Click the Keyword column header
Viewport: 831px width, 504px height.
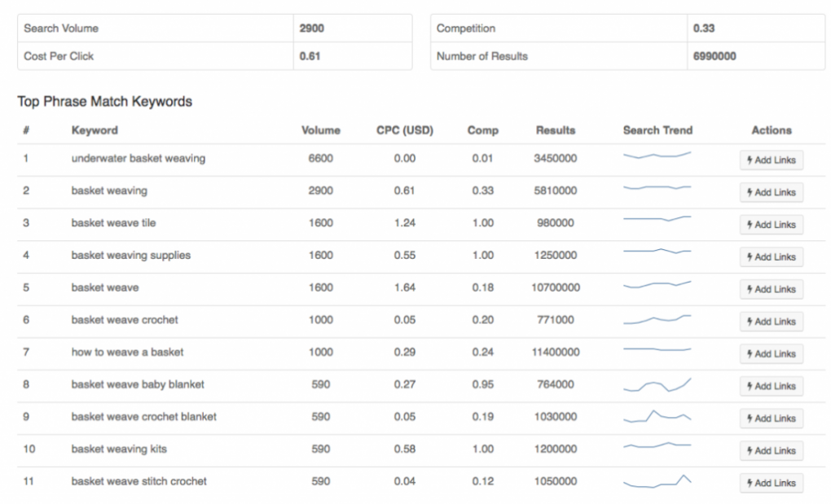click(x=95, y=130)
